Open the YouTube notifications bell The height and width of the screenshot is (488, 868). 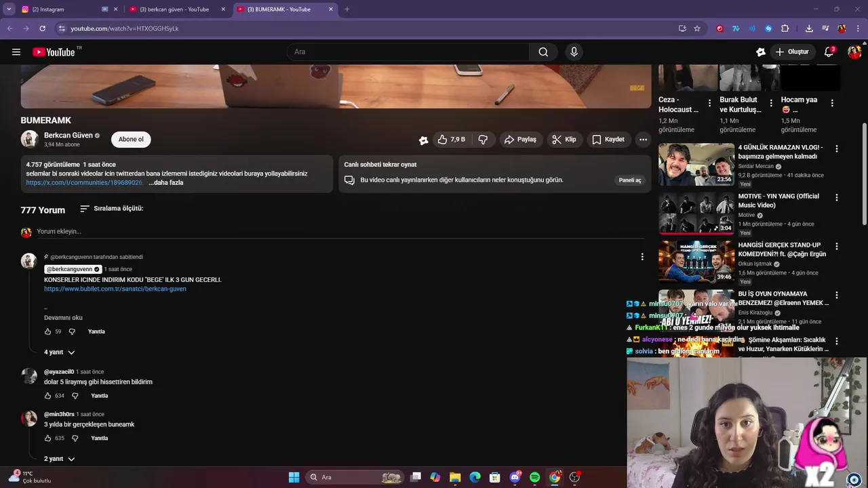[x=829, y=52]
